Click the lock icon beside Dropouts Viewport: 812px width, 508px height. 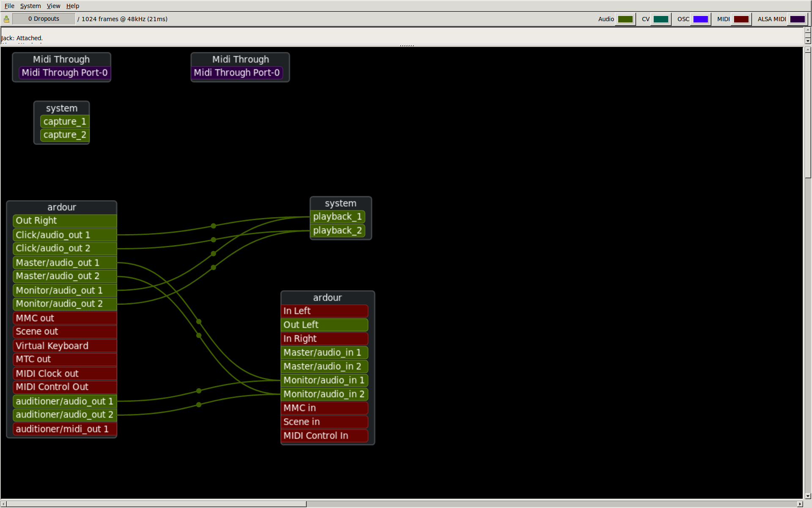pos(6,19)
